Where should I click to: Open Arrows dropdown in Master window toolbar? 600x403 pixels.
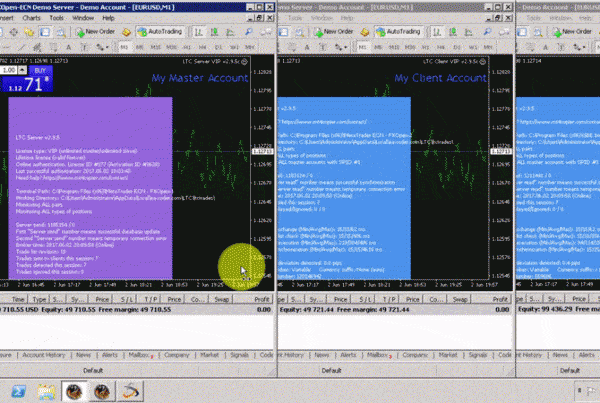(102, 47)
